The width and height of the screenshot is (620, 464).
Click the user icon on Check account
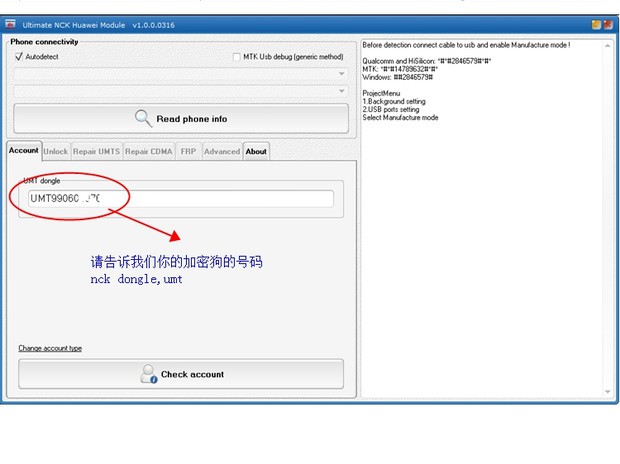point(148,374)
